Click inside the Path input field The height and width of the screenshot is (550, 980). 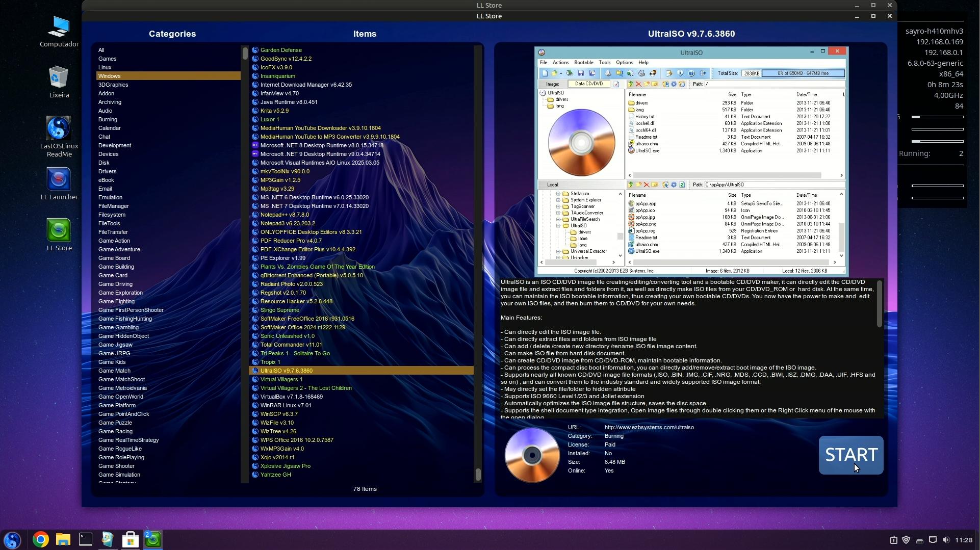click(x=765, y=84)
